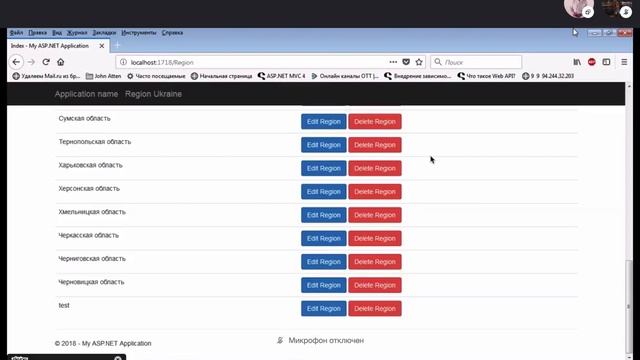
Task: Open the Часто посещаемые bookmark
Action: click(x=156, y=76)
